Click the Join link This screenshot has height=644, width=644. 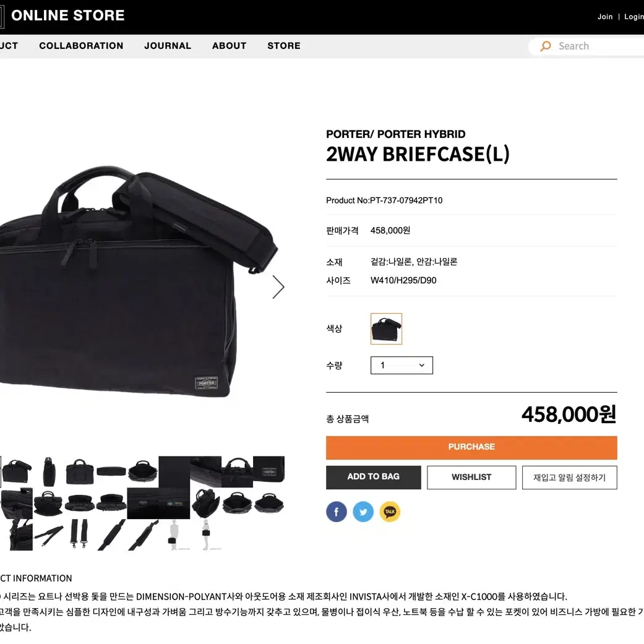click(605, 17)
